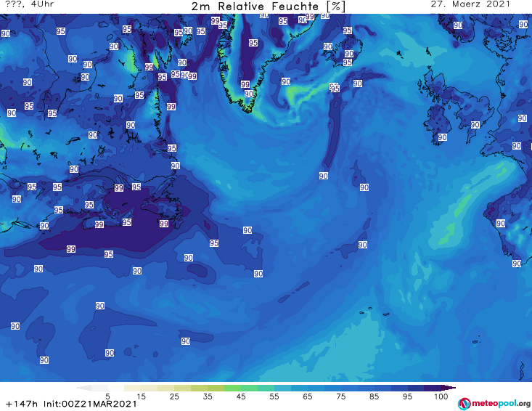Viewport: 532px width, 411px height.
Task: Click the legend value 85
Action: (375, 396)
